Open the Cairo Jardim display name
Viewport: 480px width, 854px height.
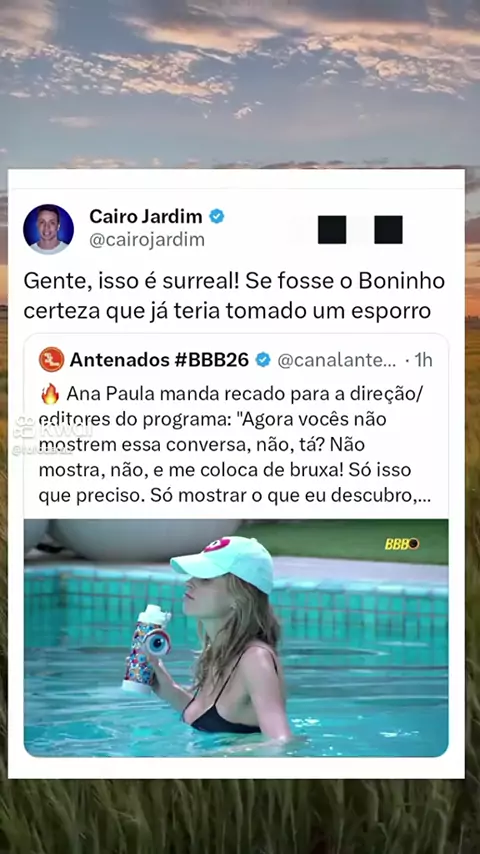[x=145, y=216]
